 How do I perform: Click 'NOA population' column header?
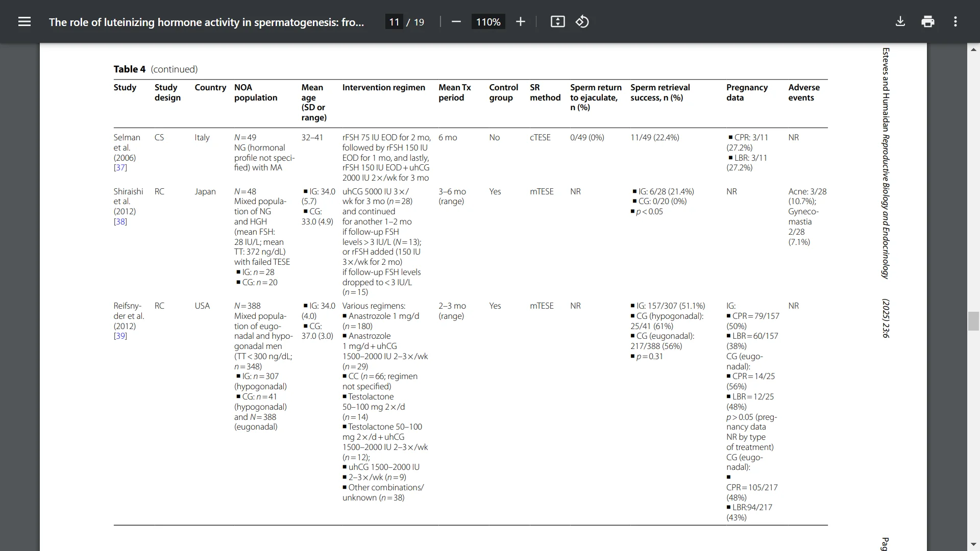click(256, 92)
